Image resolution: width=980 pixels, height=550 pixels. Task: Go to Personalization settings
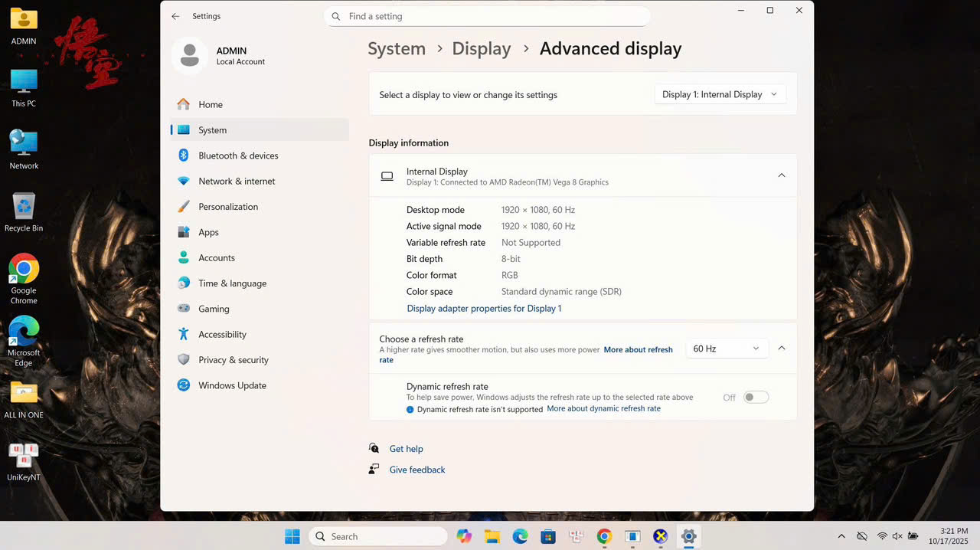(x=228, y=207)
